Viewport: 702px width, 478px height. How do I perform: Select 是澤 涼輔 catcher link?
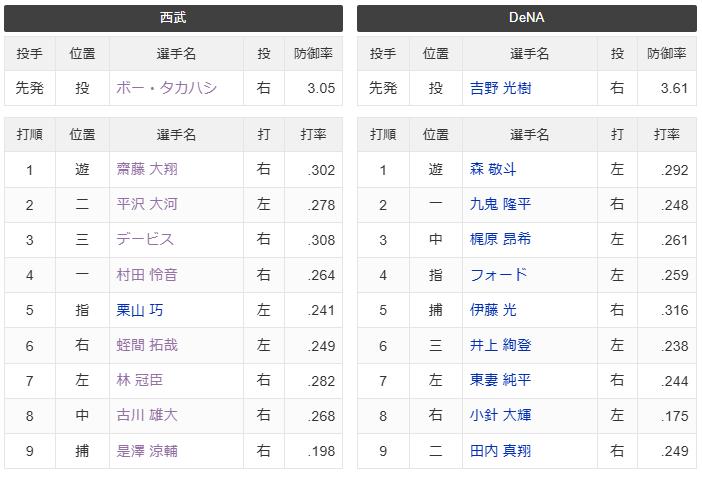click(x=147, y=451)
